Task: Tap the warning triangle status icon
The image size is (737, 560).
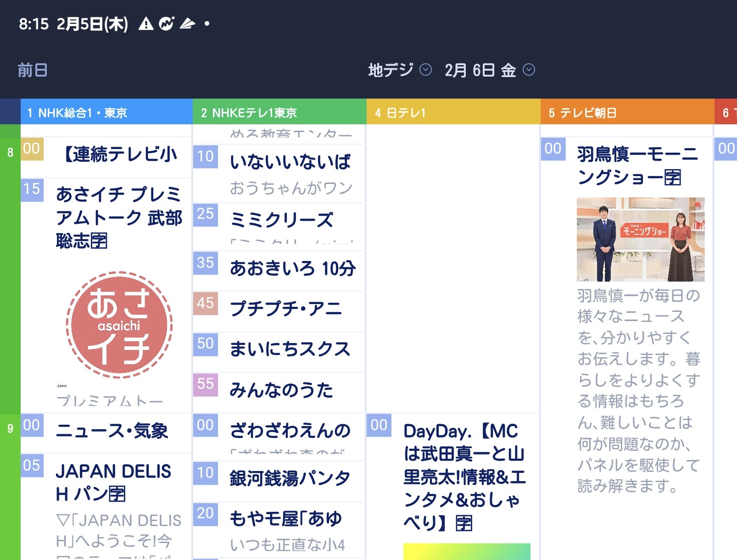Action: [146, 23]
